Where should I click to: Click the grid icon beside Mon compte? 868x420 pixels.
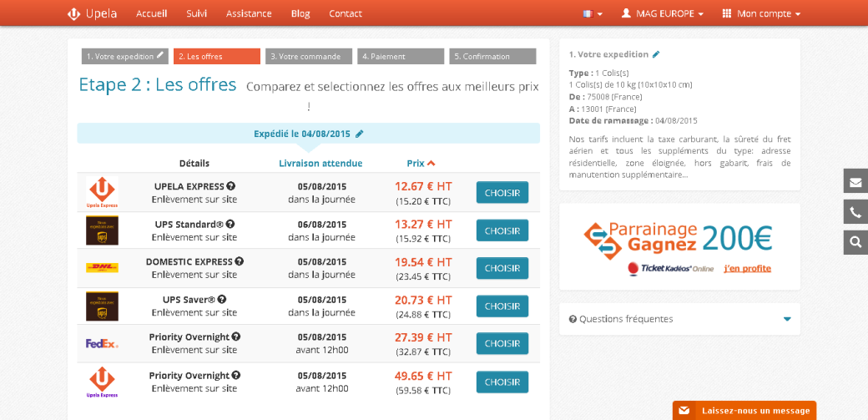pos(727,13)
